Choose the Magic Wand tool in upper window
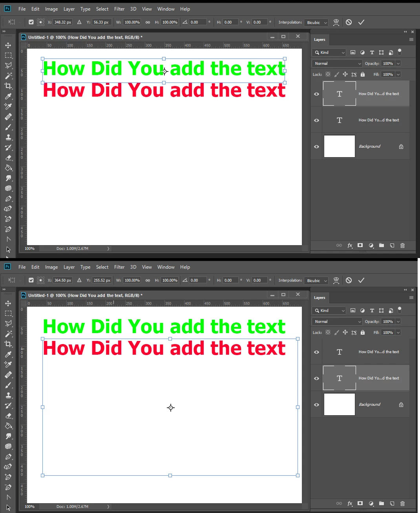Screen dimensions: 420x513 pos(8,76)
